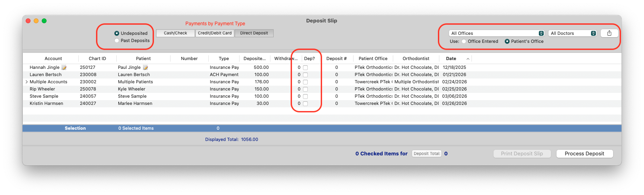Select Rip Wheeler account cell
This screenshot has width=644, height=195.
click(43, 89)
